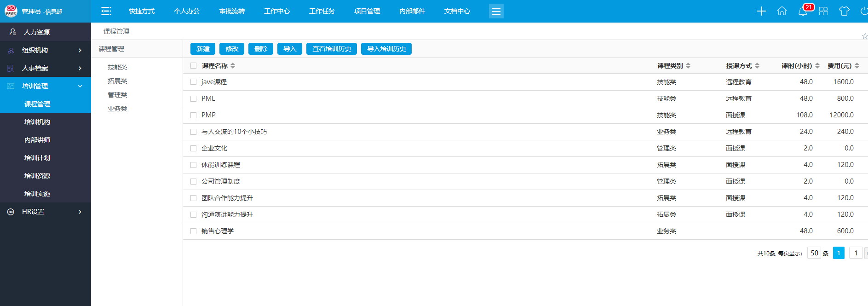868x306 pixels.
Task: Click the 查看培训历史 button
Action: tap(332, 49)
